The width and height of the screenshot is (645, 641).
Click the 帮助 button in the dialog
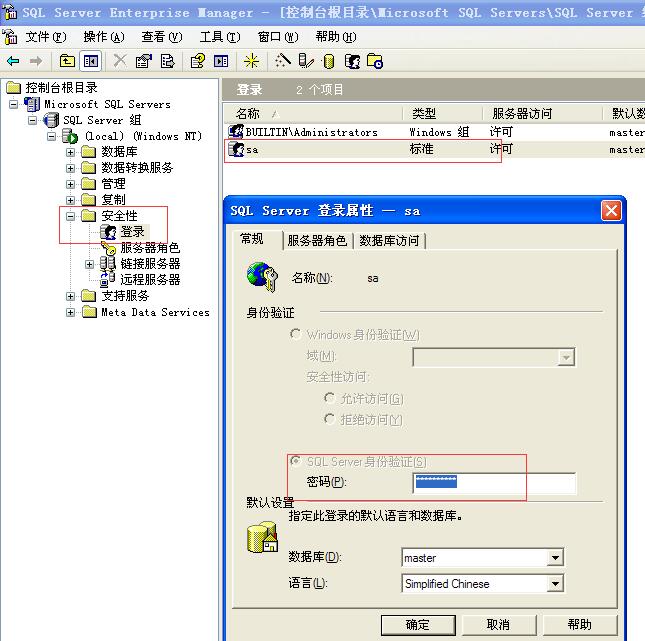(x=580, y=625)
